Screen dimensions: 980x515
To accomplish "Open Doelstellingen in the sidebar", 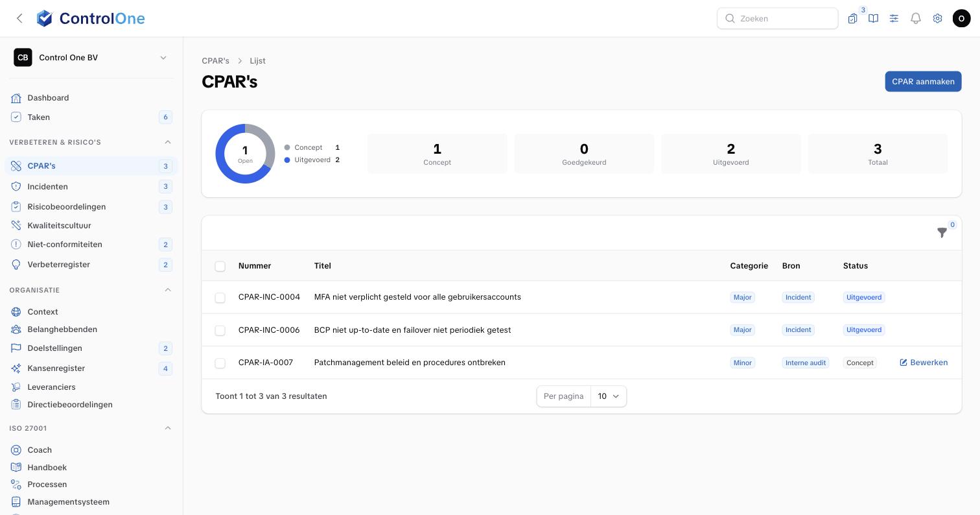I will (91, 348).
